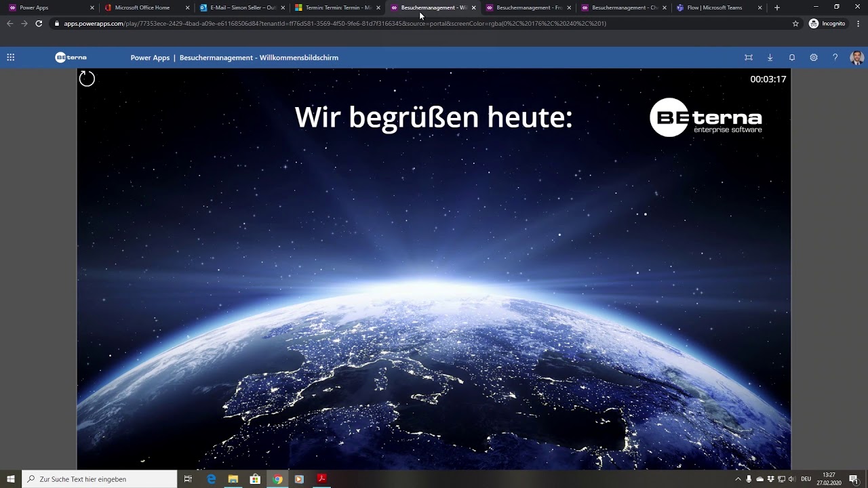Go back in browser history

[x=9, y=23]
